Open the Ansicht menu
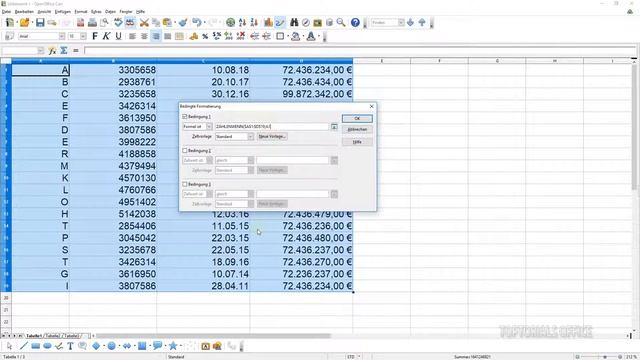The image size is (640, 360). (x=44, y=11)
